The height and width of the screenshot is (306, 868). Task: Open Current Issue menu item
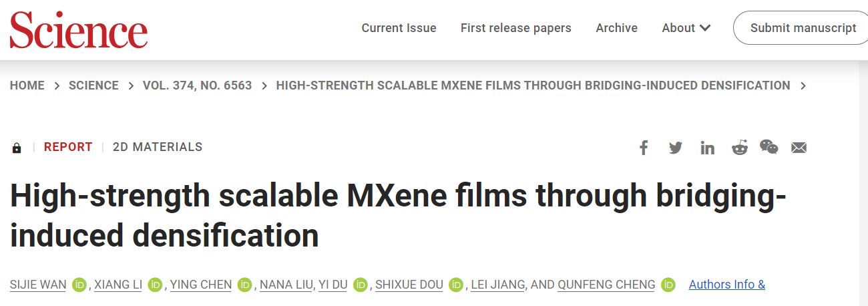point(399,28)
